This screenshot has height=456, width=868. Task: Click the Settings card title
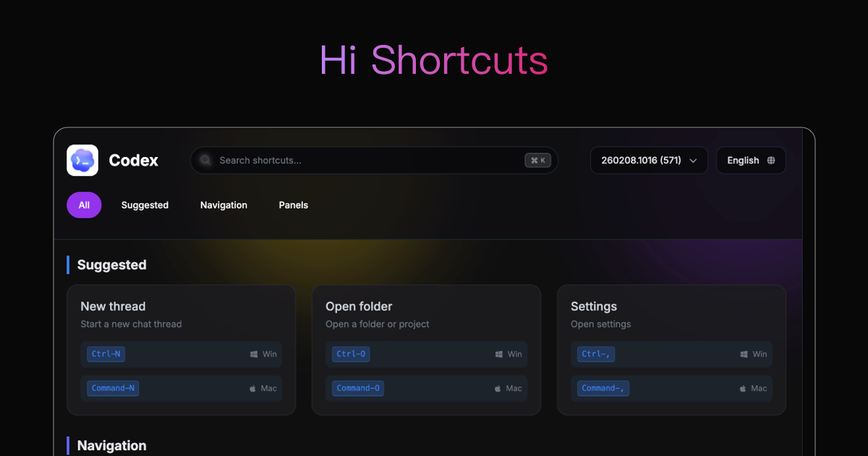(594, 306)
